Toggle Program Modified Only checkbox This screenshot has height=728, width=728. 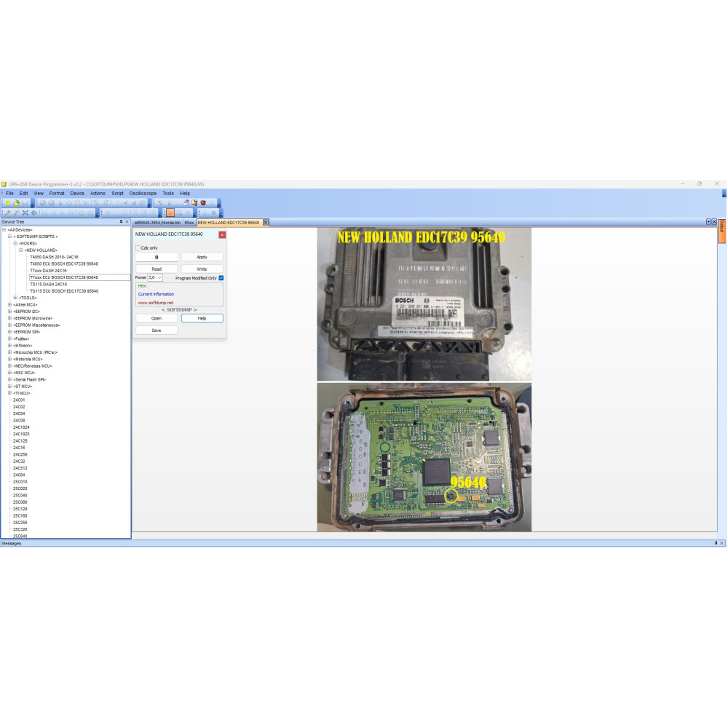221,277
